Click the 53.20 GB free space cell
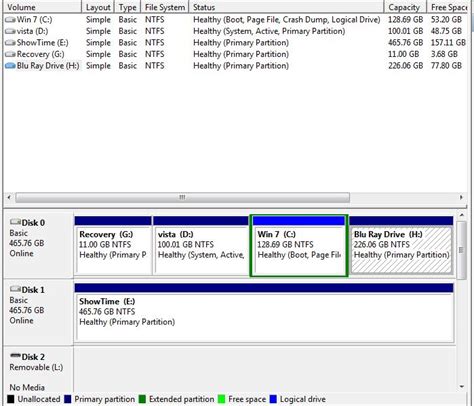Image resolution: width=474 pixels, height=406 pixels. [446, 20]
